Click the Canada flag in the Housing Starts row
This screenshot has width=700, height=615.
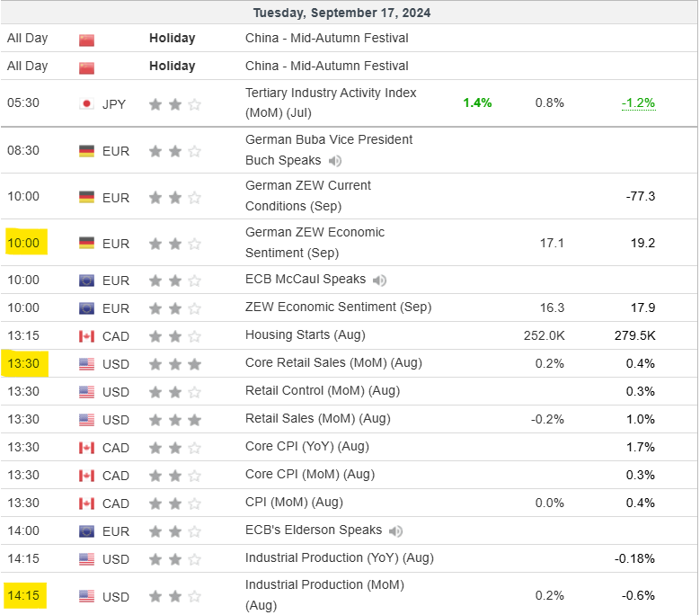86,335
